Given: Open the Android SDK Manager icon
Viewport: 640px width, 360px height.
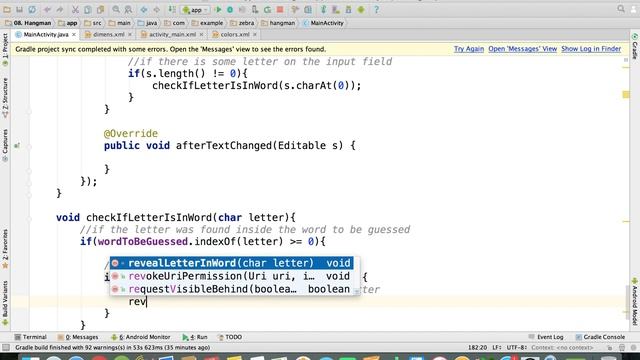Looking at the screenshot, I should [348, 9].
